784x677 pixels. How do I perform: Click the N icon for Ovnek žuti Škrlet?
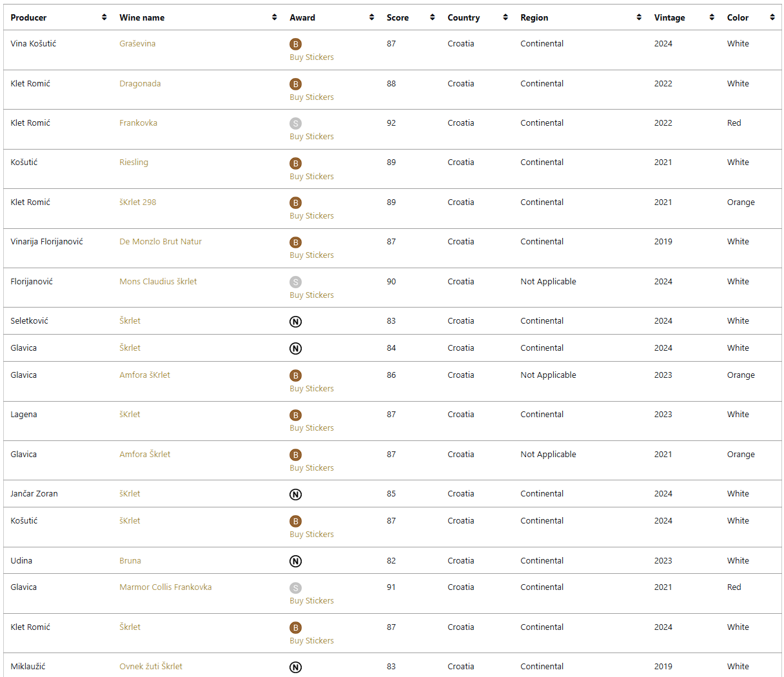pos(295,667)
